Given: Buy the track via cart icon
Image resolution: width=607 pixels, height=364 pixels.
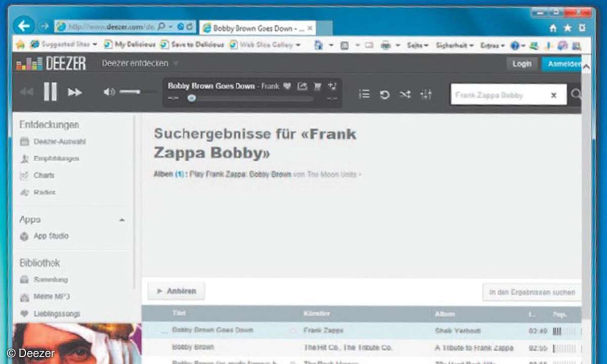Looking at the screenshot, I should pos(317,86).
